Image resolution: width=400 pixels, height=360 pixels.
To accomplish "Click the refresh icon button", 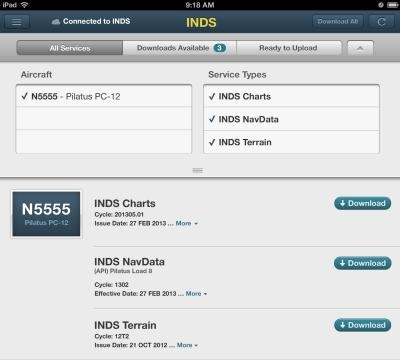I will (382, 22).
